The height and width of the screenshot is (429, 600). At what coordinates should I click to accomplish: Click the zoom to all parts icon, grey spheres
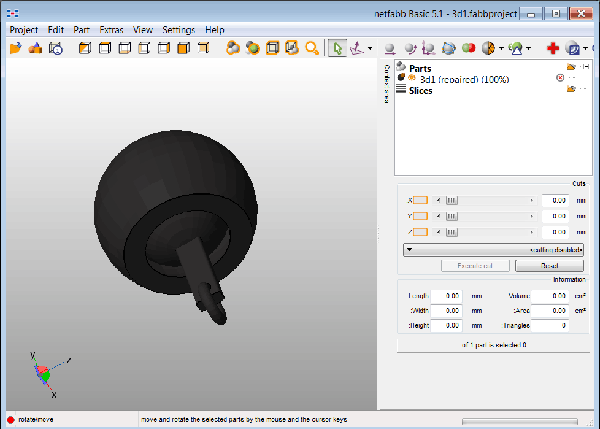233,48
